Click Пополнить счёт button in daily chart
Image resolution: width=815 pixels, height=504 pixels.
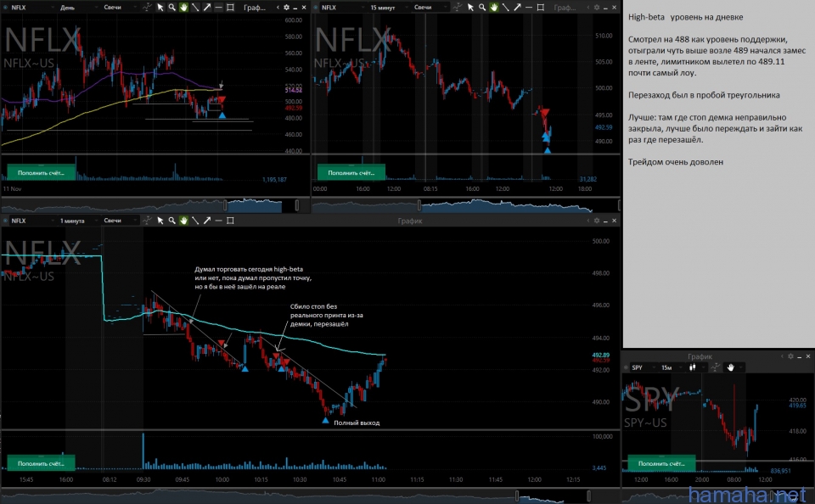pos(41,172)
